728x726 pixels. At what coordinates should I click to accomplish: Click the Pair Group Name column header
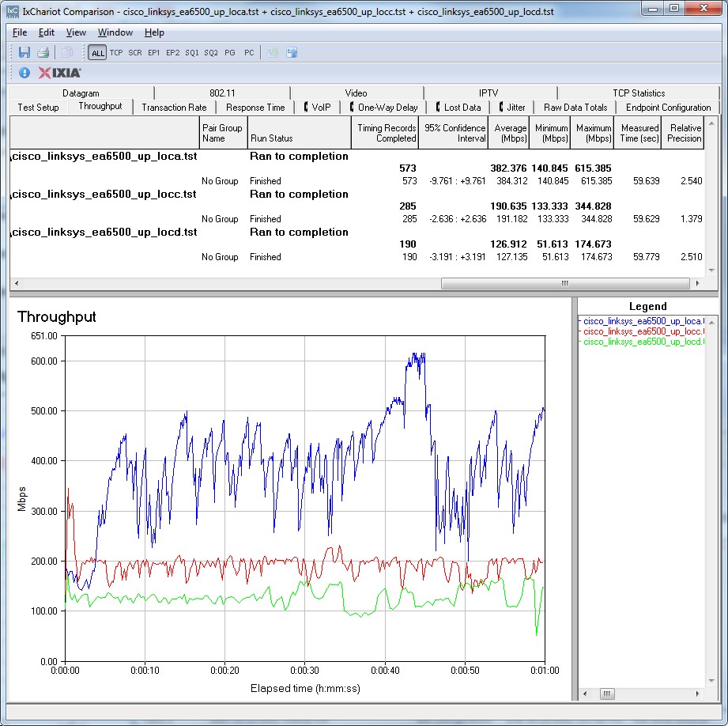coord(224,133)
